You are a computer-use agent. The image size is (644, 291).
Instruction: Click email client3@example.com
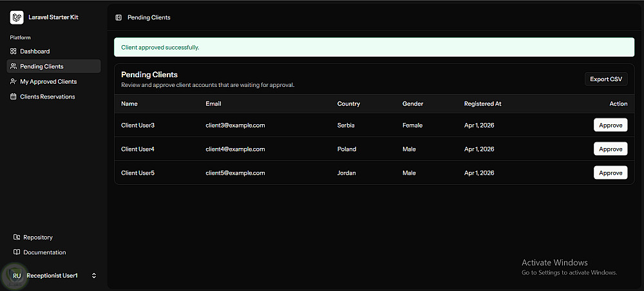(235, 125)
